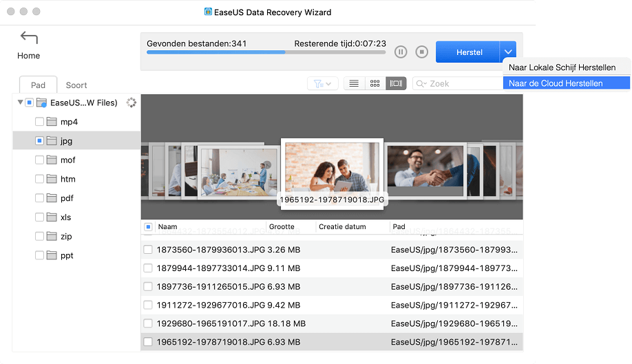Switch to the Pad tab
632x364 pixels.
click(39, 85)
